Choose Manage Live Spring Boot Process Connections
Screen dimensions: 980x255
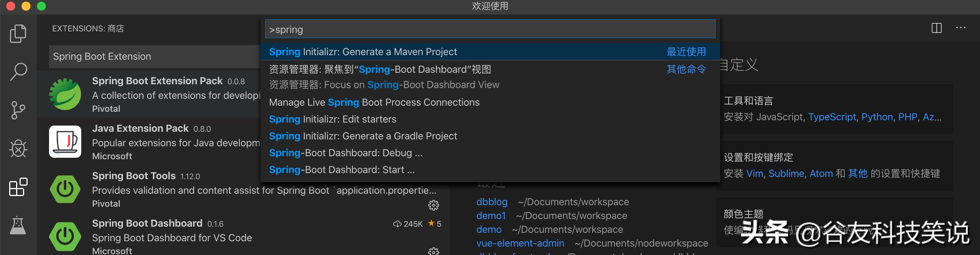click(490, 102)
